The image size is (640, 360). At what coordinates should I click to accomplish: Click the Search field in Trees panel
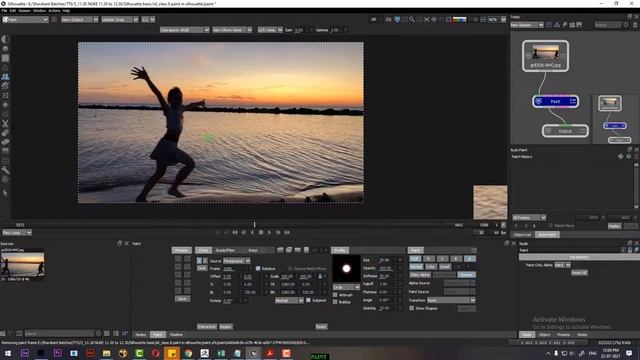coord(607,25)
